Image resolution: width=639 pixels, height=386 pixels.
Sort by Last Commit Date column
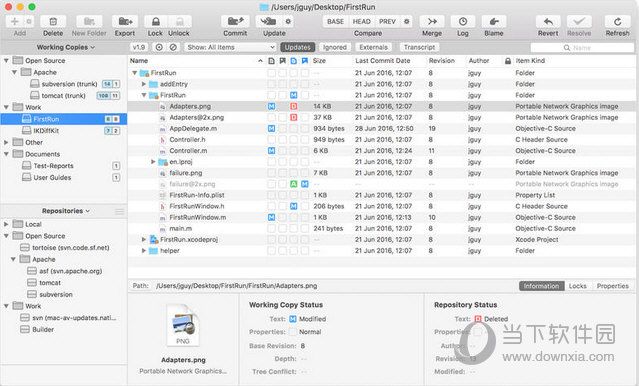click(383, 61)
